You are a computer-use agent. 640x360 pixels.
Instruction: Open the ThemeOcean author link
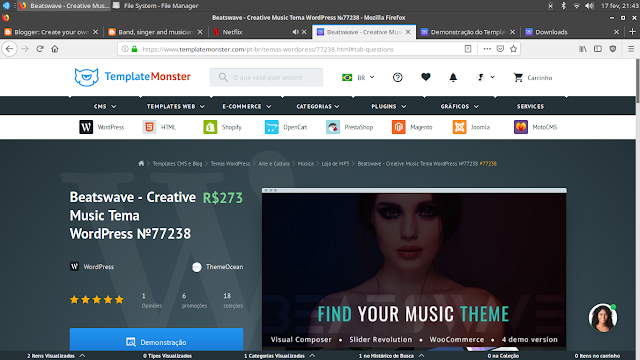[x=218, y=267]
